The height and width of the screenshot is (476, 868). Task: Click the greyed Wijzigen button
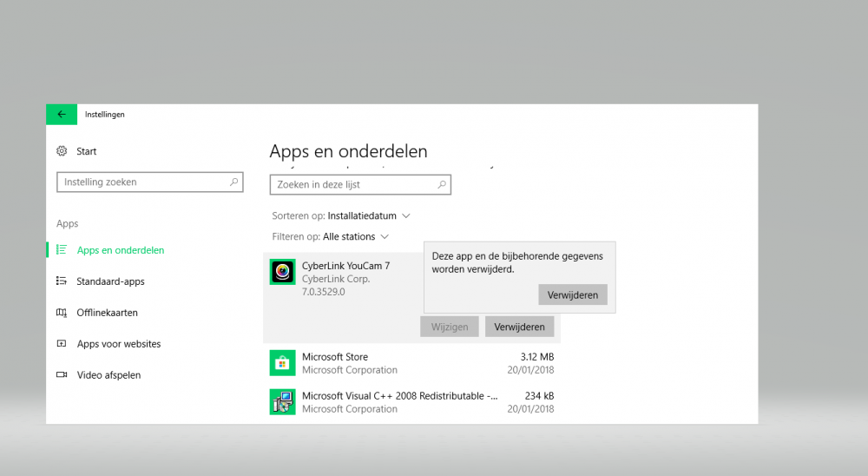coord(450,327)
